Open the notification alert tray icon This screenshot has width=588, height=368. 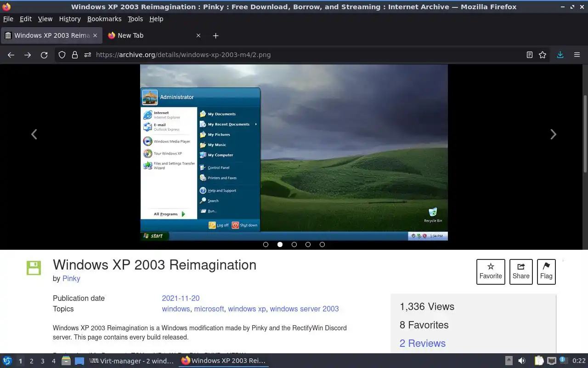(564, 361)
